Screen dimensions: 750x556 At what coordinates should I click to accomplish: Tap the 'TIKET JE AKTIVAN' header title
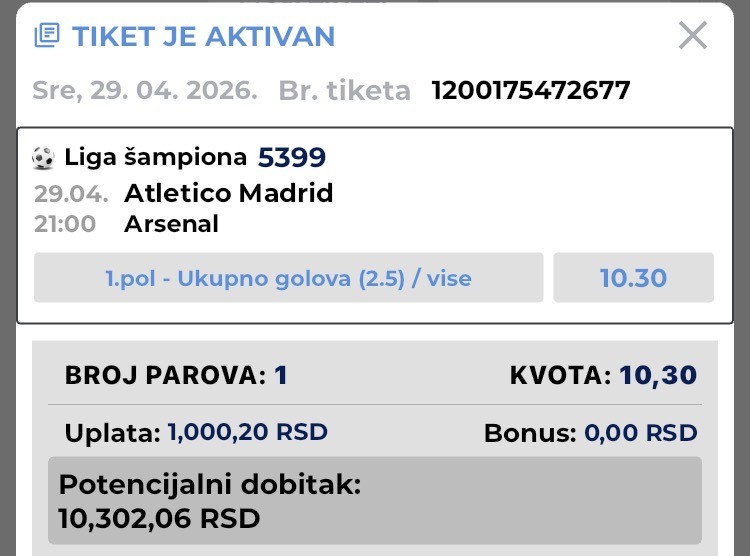tap(203, 37)
